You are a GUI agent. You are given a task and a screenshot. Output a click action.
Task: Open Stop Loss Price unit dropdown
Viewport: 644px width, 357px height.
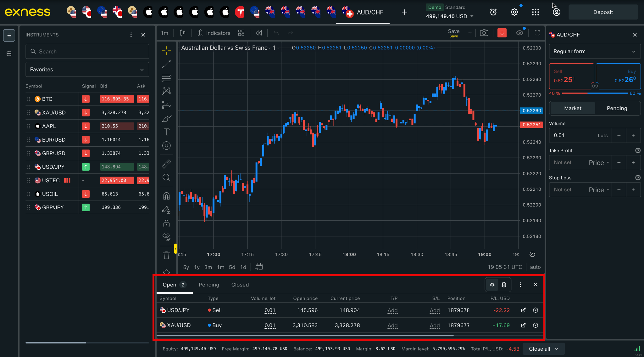click(599, 190)
